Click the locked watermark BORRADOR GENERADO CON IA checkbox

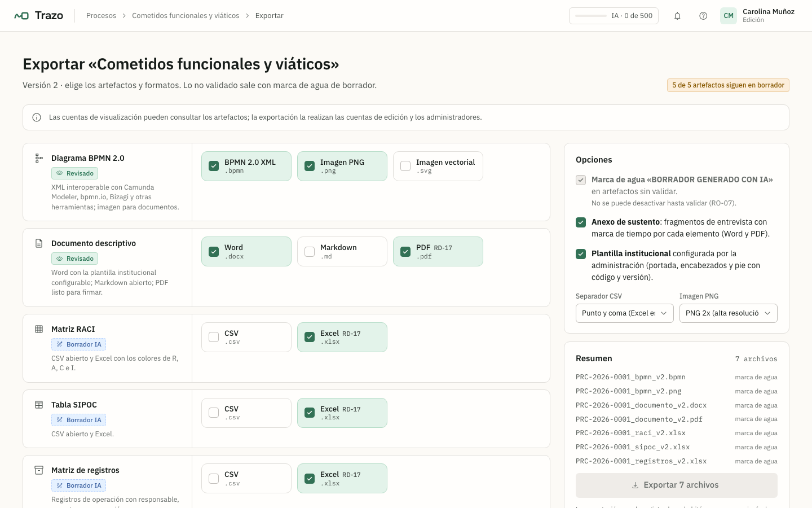[x=581, y=180]
